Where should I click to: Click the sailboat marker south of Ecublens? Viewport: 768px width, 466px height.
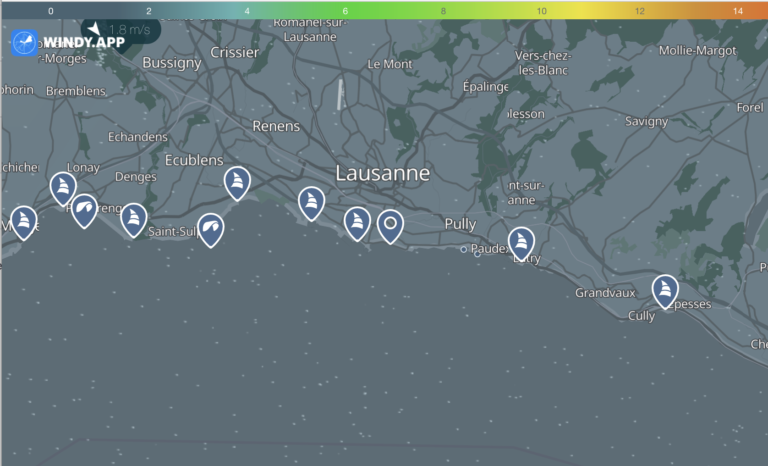pos(237,181)
